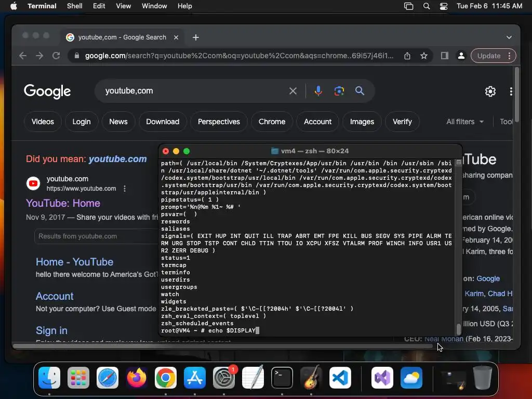The image size is (532, 399).
Task: Bookmark this page with star icon
Action: 424,56
